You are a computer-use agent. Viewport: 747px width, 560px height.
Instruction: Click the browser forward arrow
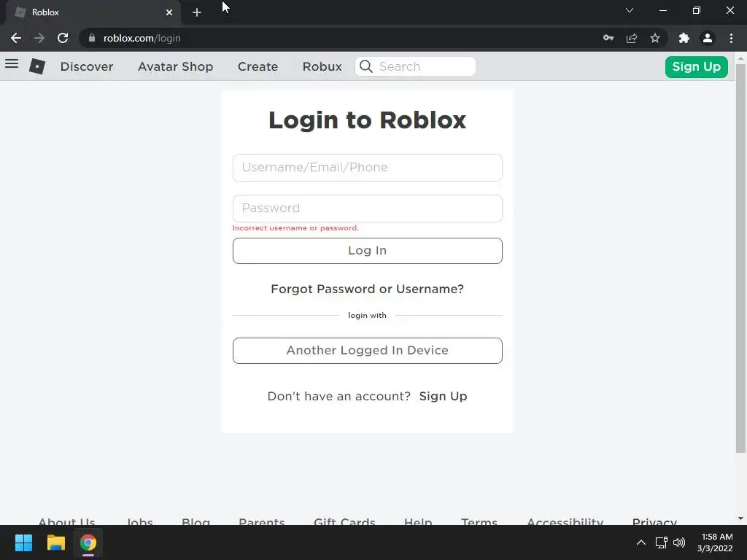[x=39, y=38]
